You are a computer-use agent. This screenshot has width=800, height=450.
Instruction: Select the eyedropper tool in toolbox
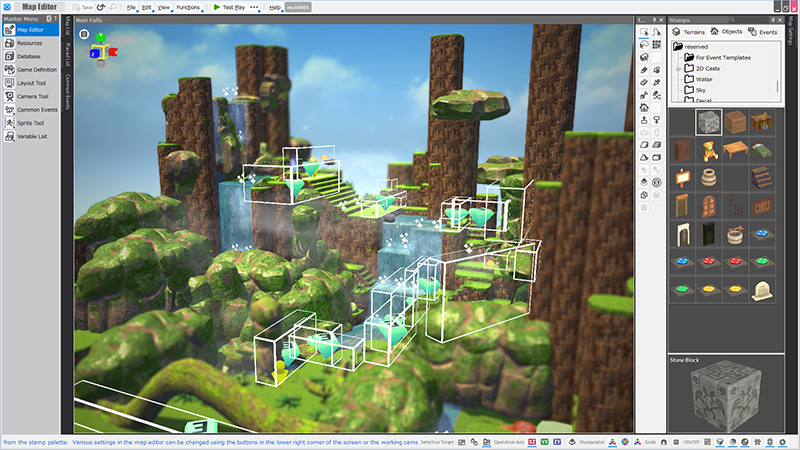pyautogui.click(x=657, y=82)
